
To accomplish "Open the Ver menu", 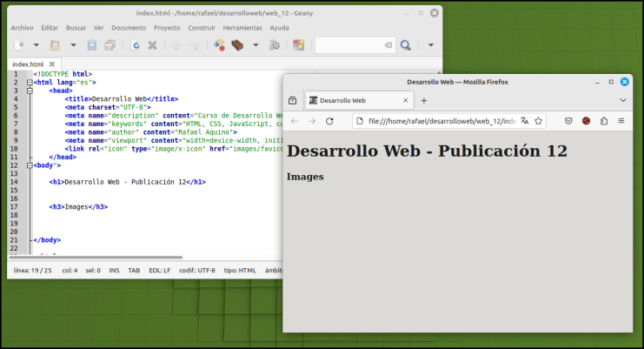I will (98, 28).
